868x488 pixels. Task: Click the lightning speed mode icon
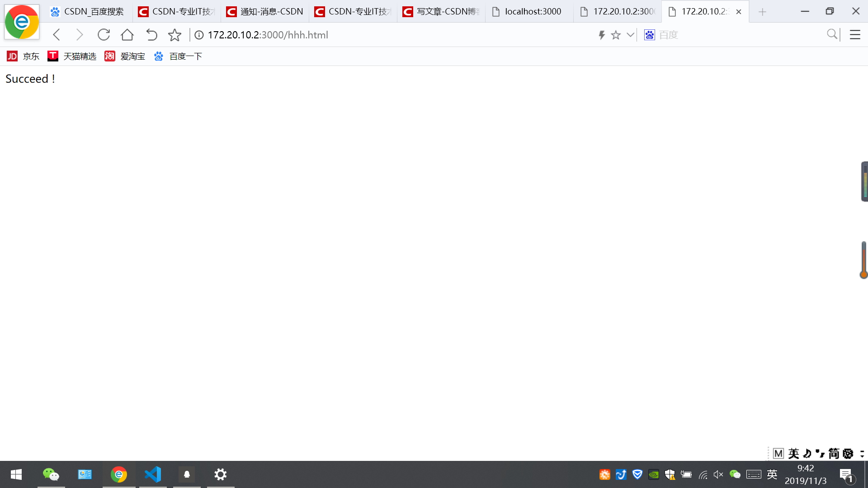coord(602,35)
